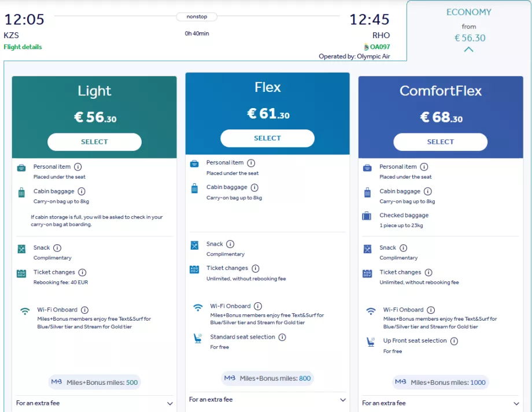
Task: Expand ComfortFlex For an extra fee section
Action: coord(515,403)
